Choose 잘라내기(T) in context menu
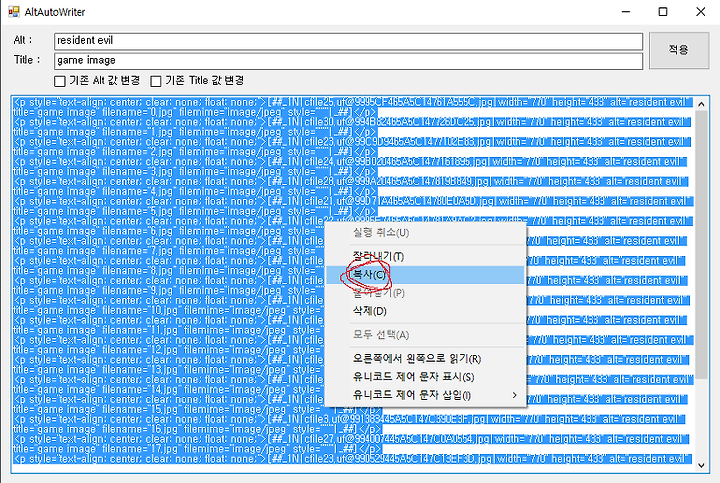Screen dimensions: 720x483 (x=425, y=257)
